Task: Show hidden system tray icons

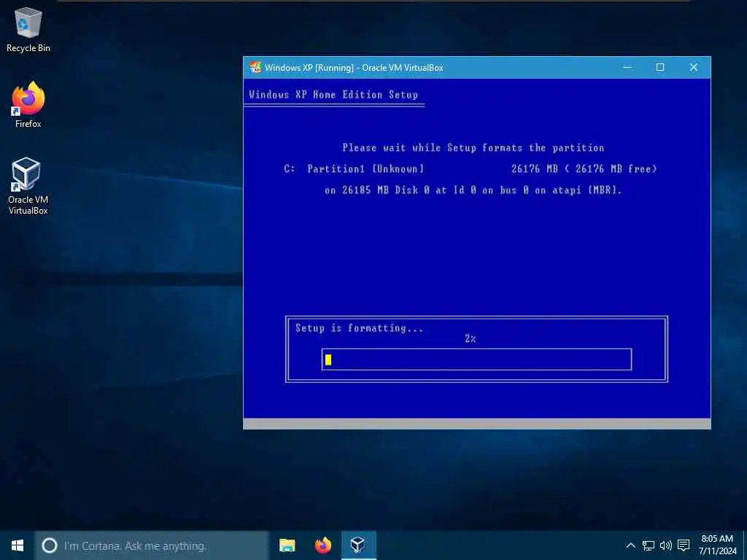Action: (x=630, y=545)
